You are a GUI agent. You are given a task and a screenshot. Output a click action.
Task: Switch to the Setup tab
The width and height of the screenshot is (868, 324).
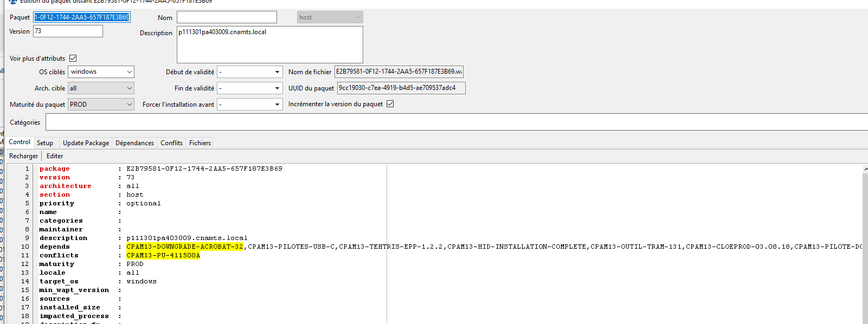click(45, 143)
